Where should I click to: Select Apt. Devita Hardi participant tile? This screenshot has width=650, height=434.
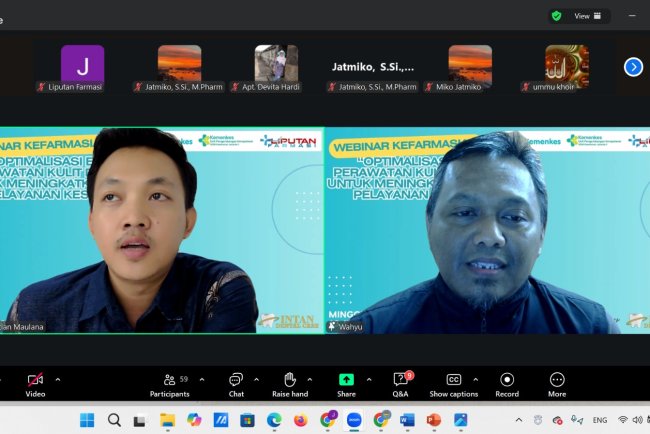coord(276,67)
